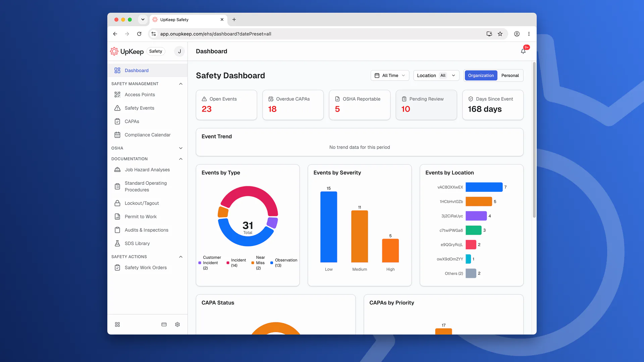The image size is (644, 362).
Task: Reload the page
Action: coord(139,34)
